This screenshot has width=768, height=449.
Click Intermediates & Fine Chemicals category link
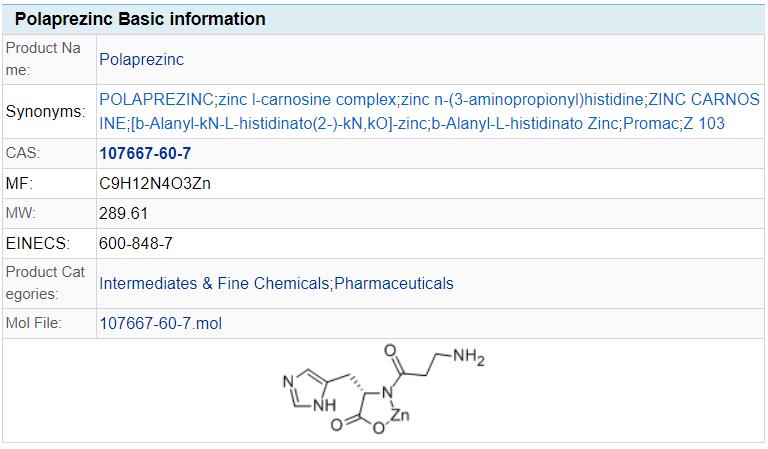pyautogui.click(x=214, y=283)
